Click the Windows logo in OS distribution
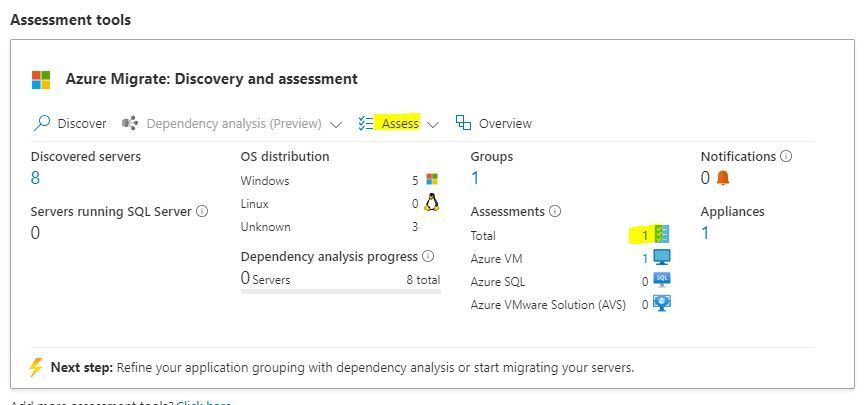 [432, 179]
